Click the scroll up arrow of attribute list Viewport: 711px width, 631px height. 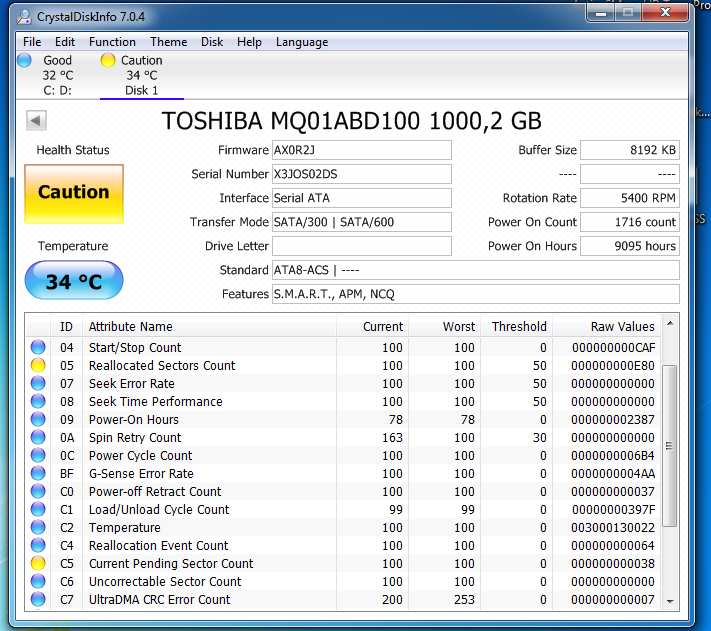point(670,324)
